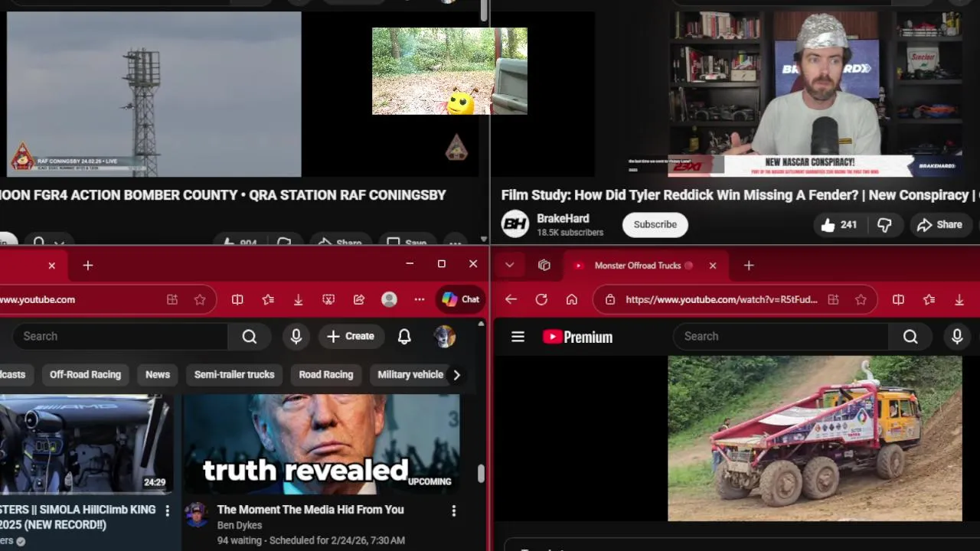Open the Ben Dykes channel avatar

pyautogui.click(x=196, y=515)
